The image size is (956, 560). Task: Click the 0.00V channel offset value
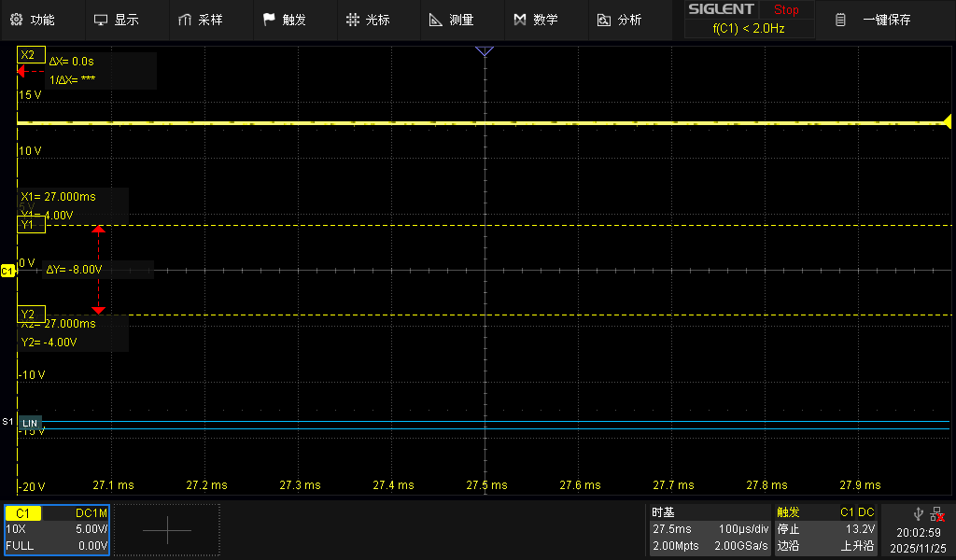pos(92,545)
